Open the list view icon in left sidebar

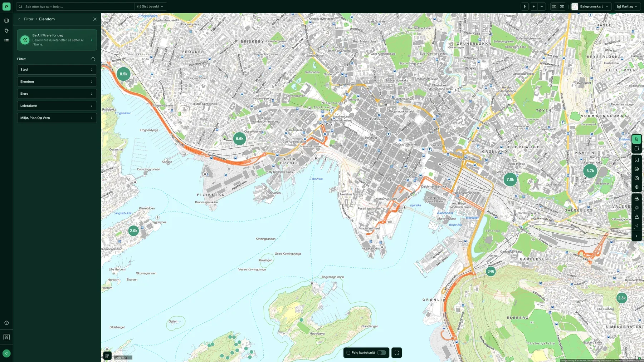(x=6, y=41)
